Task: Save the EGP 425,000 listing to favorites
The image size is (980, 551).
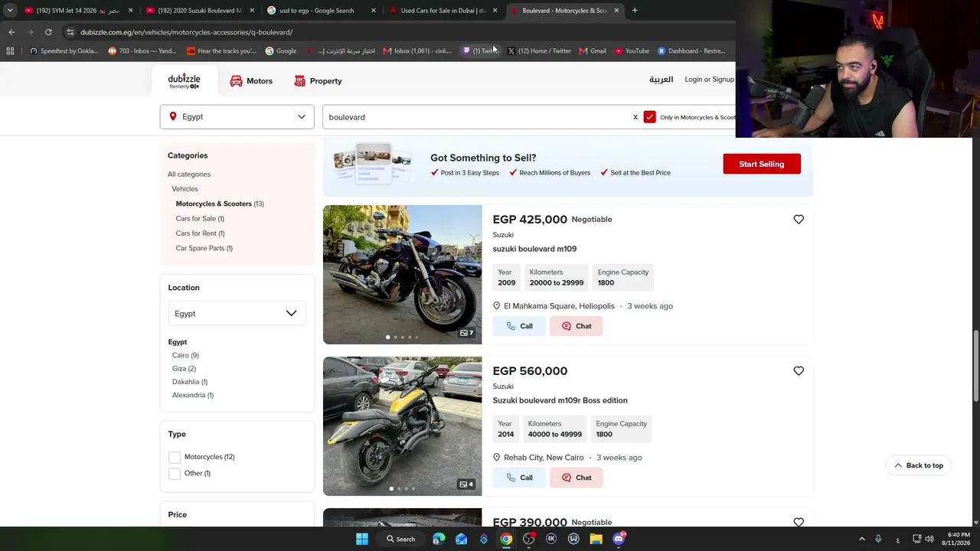Action: (x=799, y=220)
